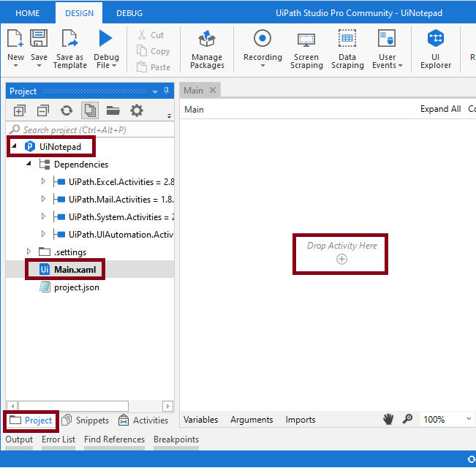Toggle the Pan hand tool

(388, 419)
